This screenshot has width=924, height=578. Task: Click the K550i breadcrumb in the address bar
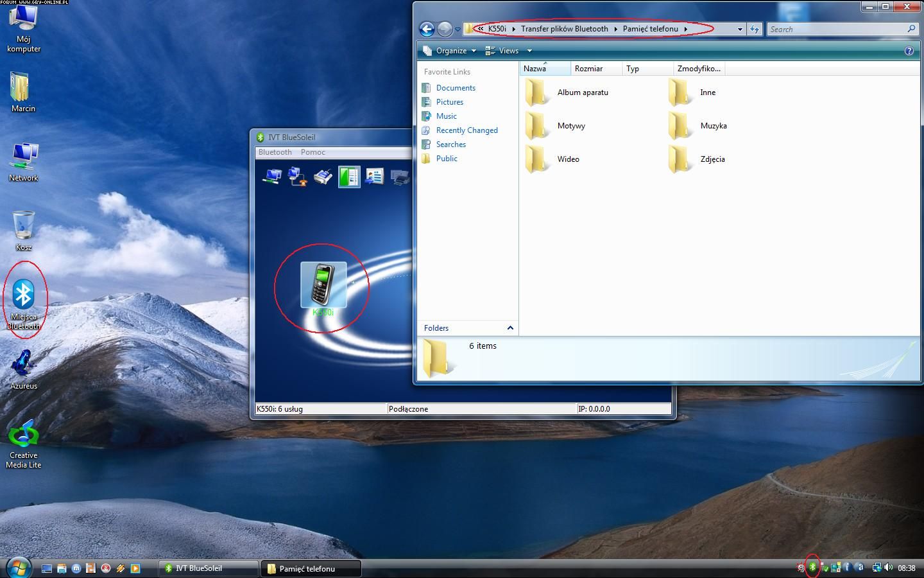tap(497, 29)
